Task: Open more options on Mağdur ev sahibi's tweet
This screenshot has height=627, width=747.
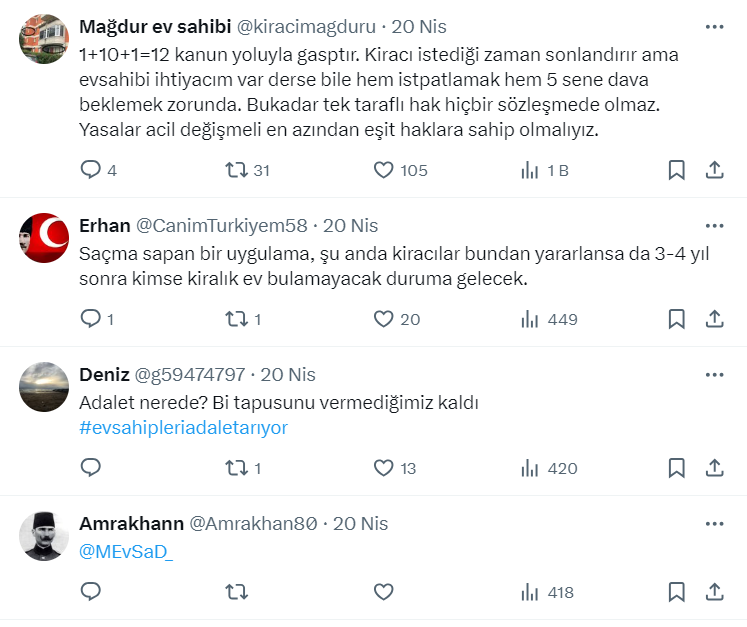Action: point(714,27)
